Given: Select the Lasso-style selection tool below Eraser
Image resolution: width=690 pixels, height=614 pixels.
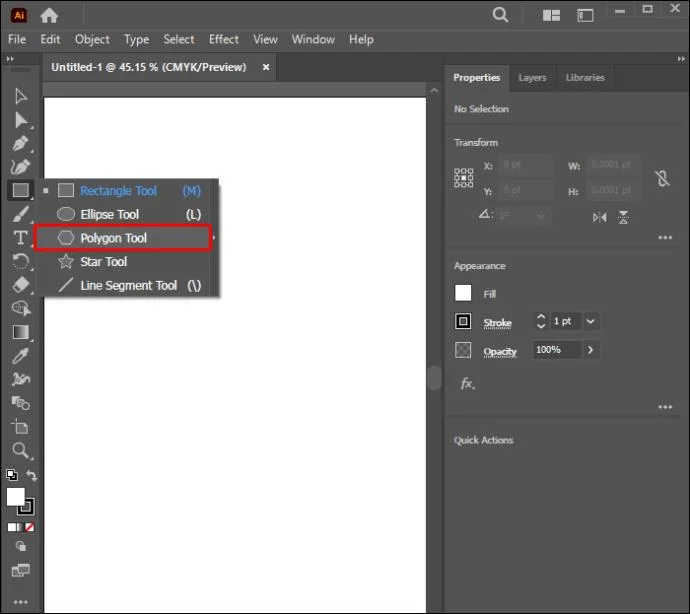Looking at the screenshot, I should [x=21, y=309].
